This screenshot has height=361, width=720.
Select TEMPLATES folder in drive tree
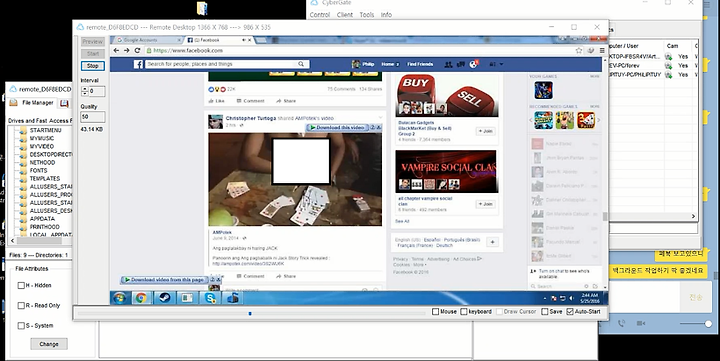[x=45, y=178]
